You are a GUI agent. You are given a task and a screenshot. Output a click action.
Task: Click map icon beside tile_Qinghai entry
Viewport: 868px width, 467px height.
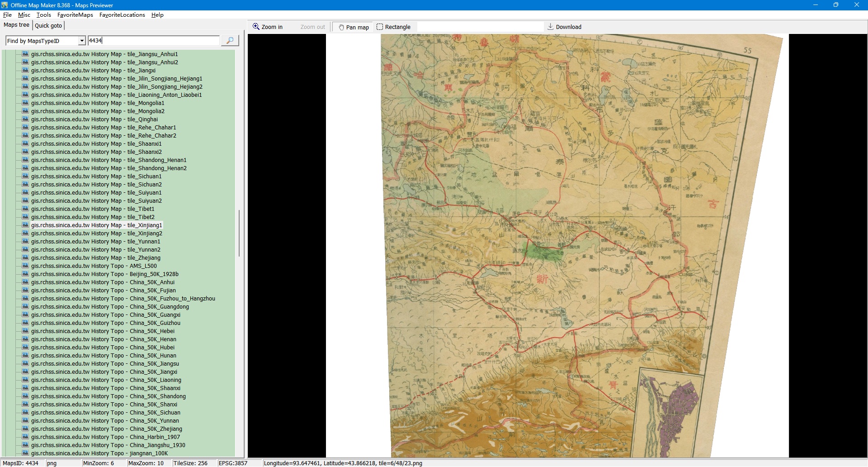(x=25, y=119)
